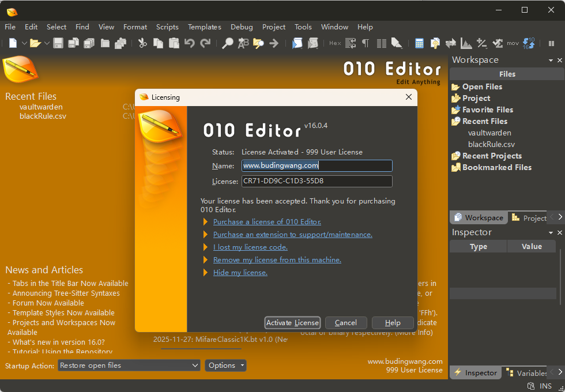Open the Inspector panel menu arrow
Screen dimensions: 565x392
coord(551,233)
